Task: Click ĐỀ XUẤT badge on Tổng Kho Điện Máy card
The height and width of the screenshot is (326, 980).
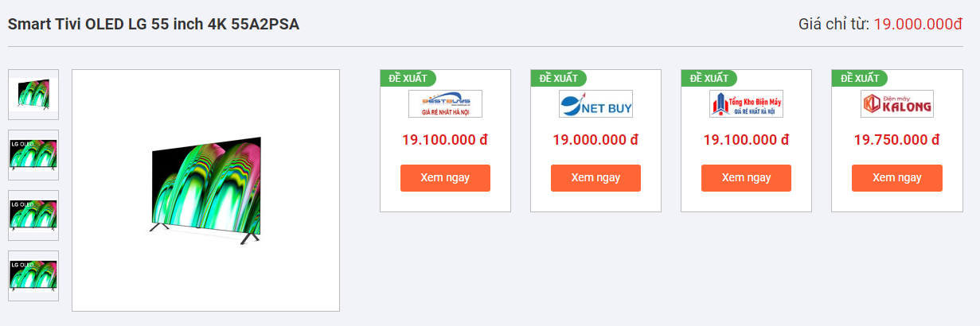Action: pos(709,78)
